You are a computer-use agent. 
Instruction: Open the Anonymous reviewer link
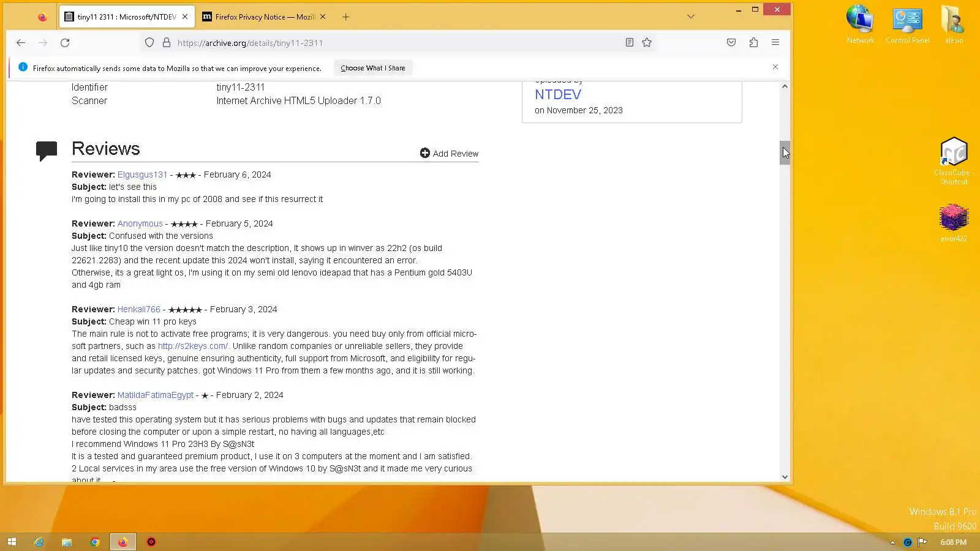click(x=140, y=224)
